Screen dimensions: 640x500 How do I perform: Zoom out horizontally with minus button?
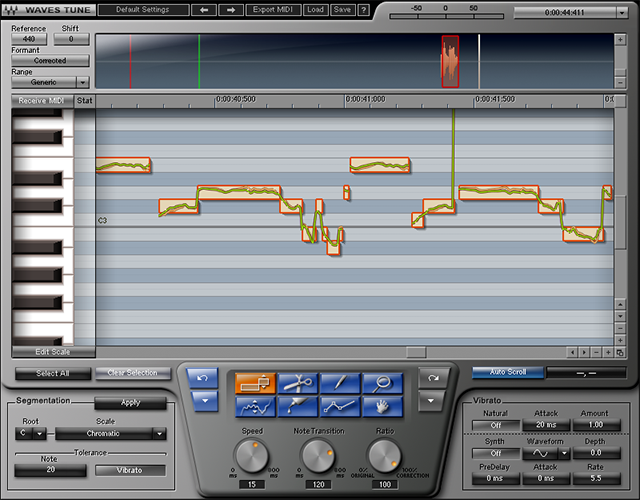[x=596, y=352]
